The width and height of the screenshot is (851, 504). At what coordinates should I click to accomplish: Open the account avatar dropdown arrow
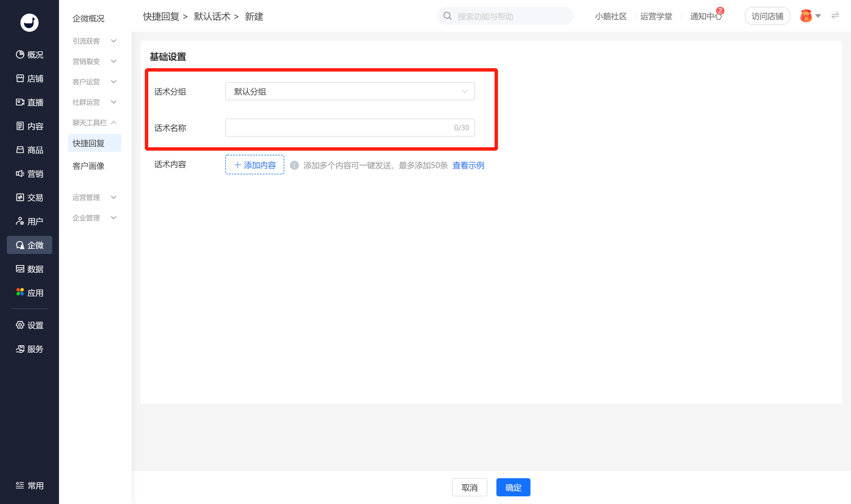tap(818, 16)
